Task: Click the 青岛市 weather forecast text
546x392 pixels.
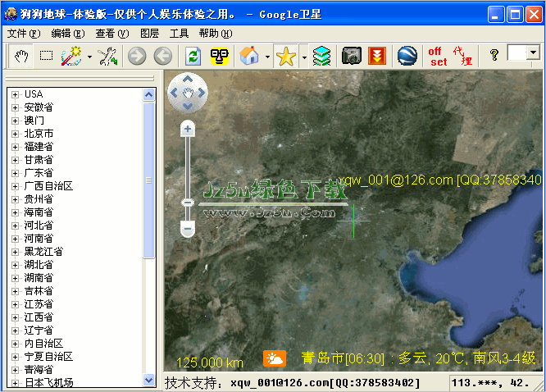Action: click(418, 358)
